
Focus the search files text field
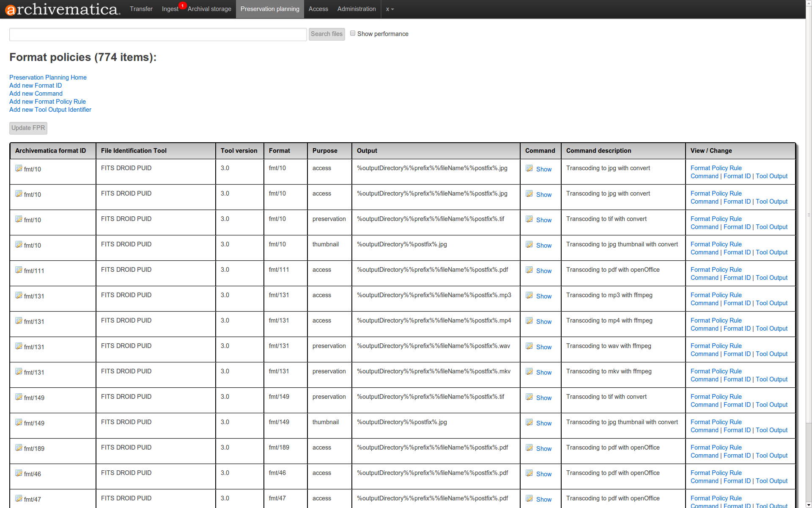[x=158, y=34]
